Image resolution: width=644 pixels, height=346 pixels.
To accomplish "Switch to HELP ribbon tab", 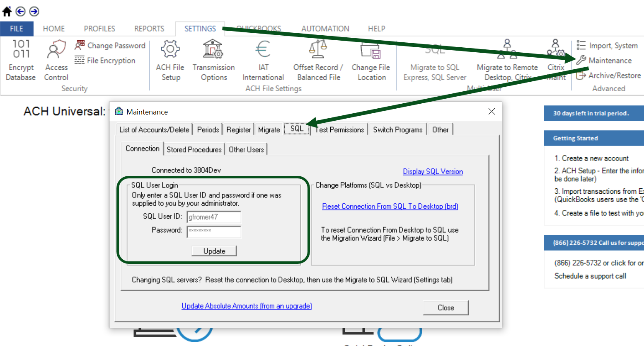I will [x=377, y=29].
